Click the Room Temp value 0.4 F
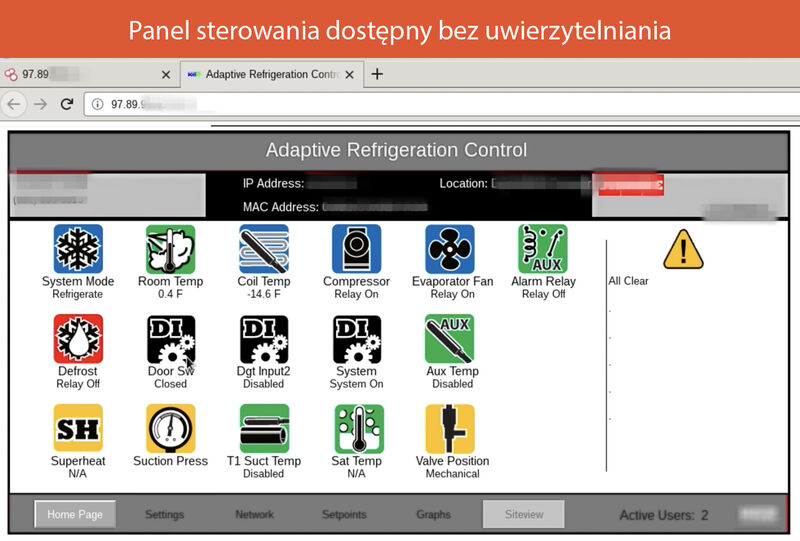 point(170,294)
